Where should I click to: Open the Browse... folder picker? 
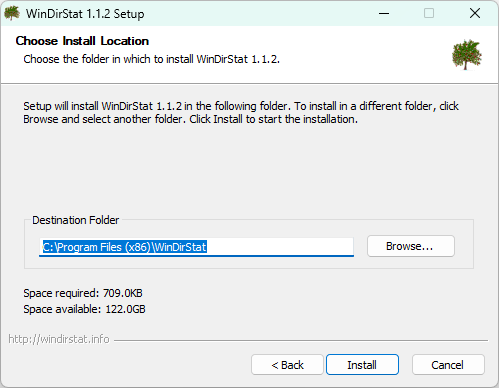point(411,246)
